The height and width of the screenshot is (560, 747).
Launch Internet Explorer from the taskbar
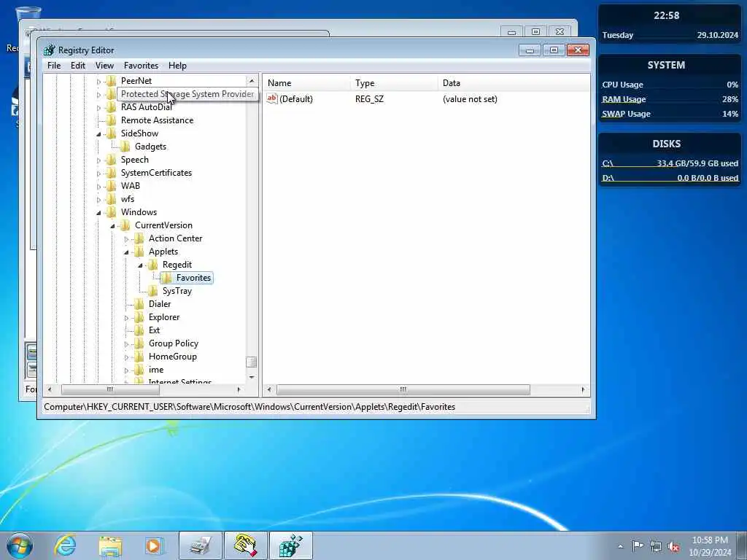(65, 545)
